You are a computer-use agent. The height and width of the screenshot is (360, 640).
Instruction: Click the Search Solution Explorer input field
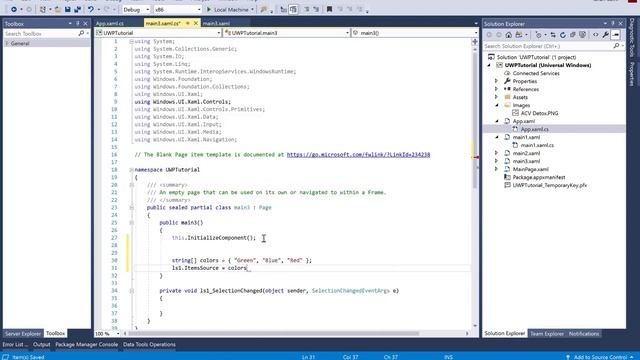(x=548, y=46)
